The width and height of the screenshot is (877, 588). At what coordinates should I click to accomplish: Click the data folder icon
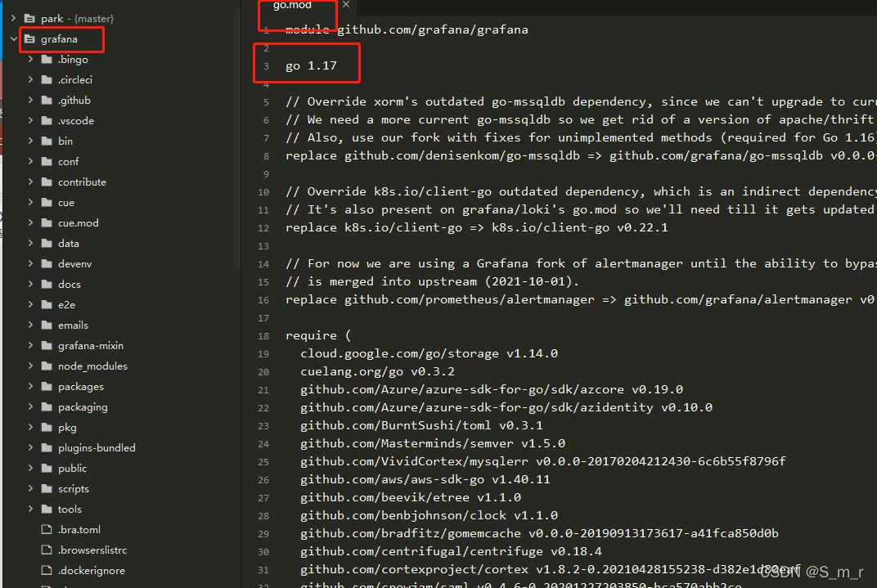pos(47,243)
